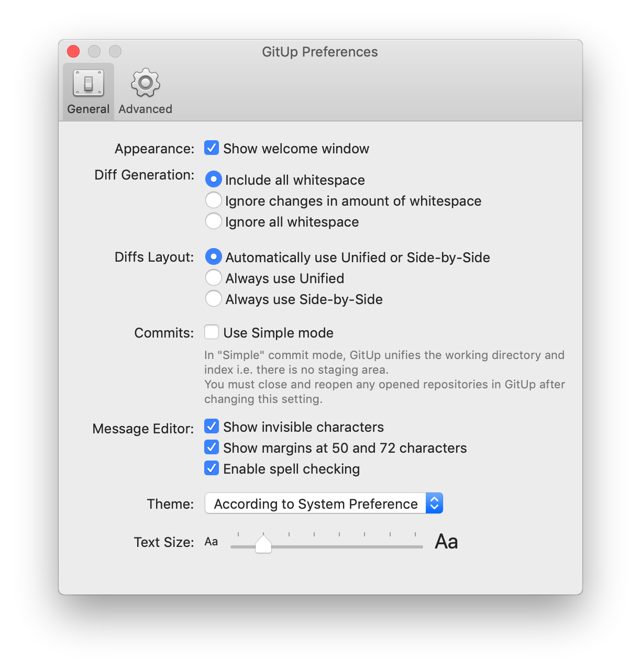Close the GitUp Preferences window
The height and width of the screenshot is (672, 641).
(x=73, y=51)
